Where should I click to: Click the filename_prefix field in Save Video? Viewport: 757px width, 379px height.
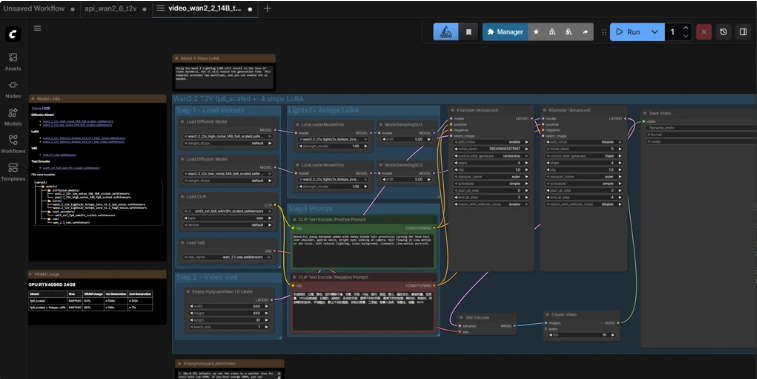click(701, 128)
